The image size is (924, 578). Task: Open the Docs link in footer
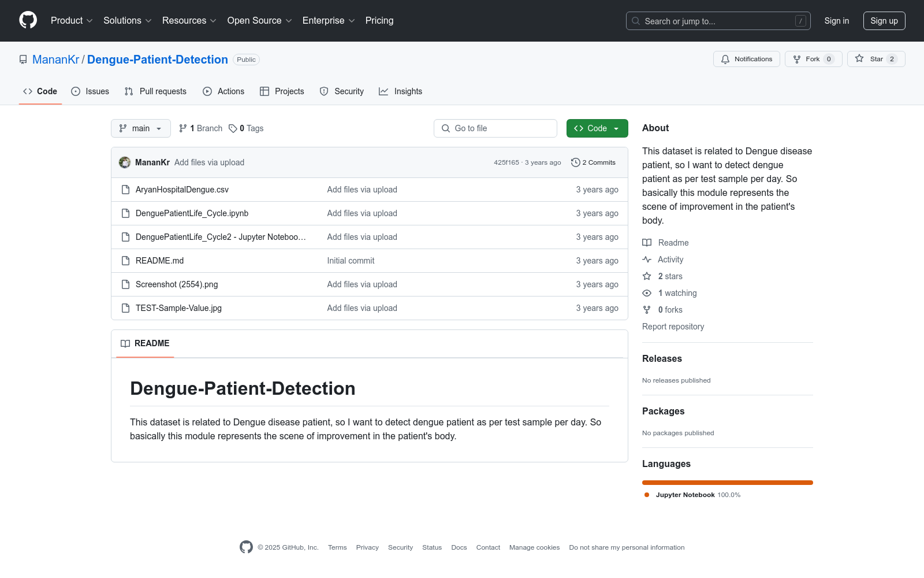(459, 547)
